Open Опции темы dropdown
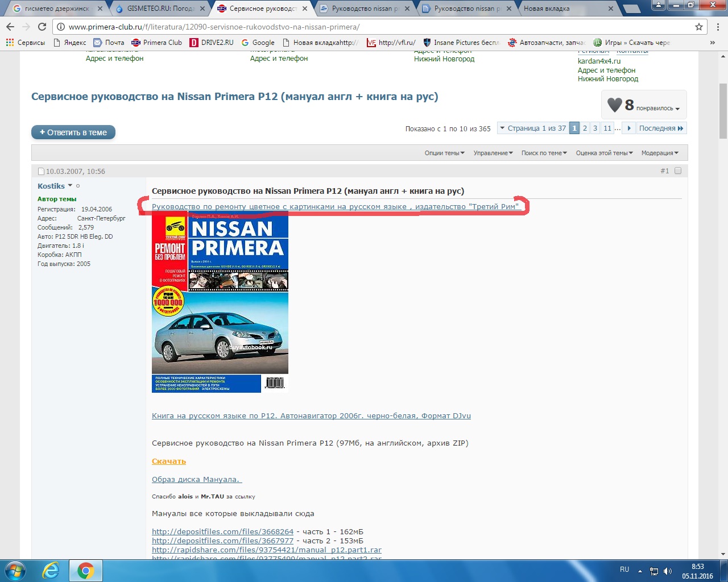Viewport: 728px width, 582px height. coord(444,153)
